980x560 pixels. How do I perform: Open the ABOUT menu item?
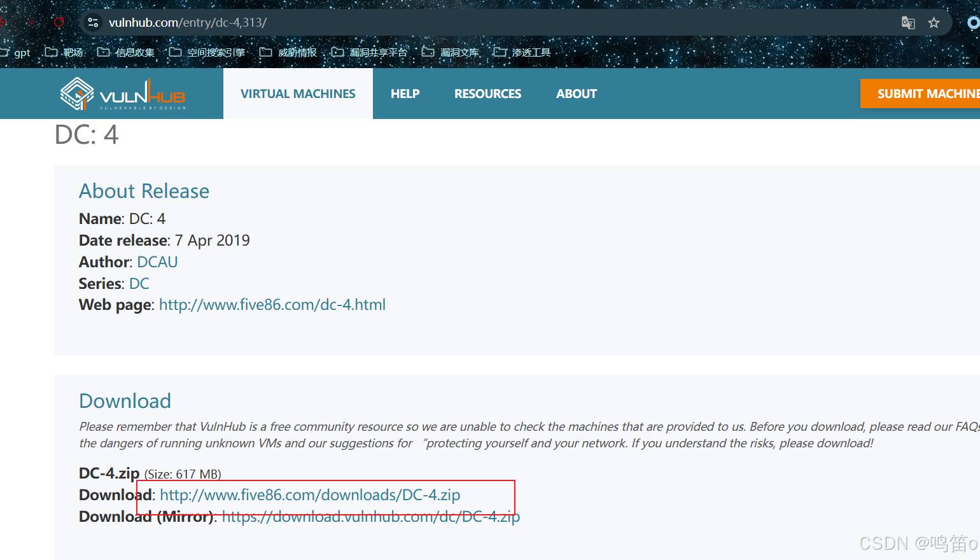click(577, 94)
